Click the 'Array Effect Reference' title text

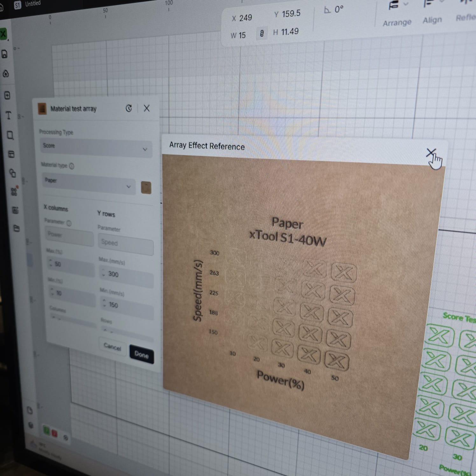(207, 146)
